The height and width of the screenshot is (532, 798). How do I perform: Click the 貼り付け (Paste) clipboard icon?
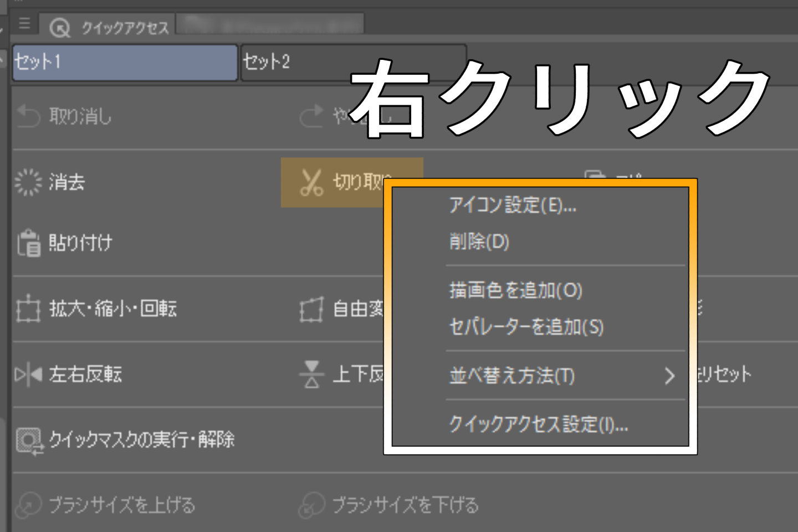[29, 242]
